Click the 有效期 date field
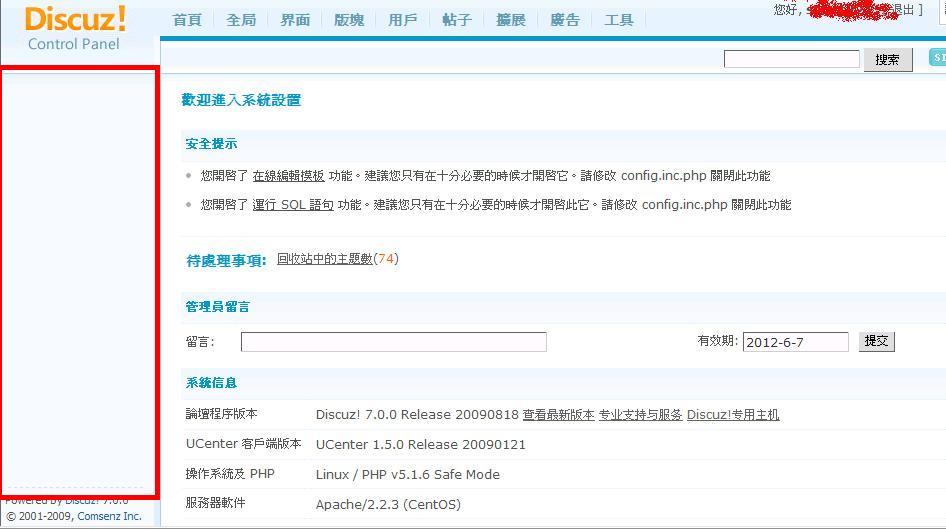Screen dimensions: 946x530 click(x=795, y=342)
